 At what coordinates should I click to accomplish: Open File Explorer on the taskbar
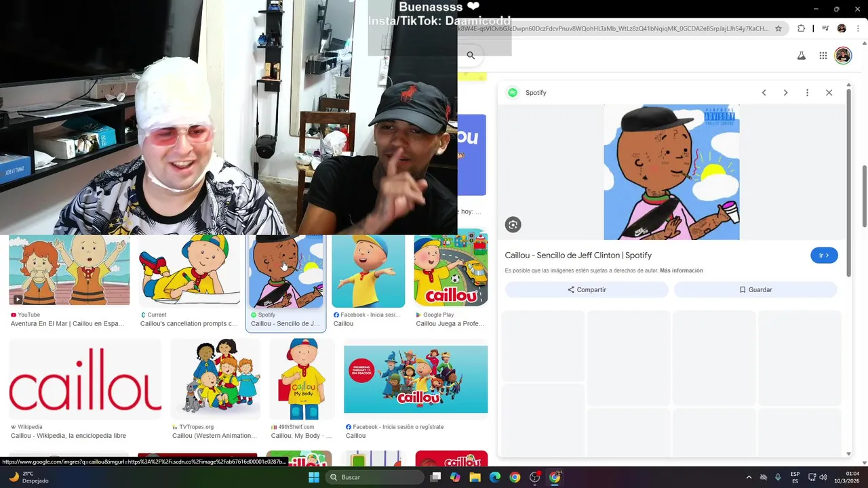pyautogui.click(x=475, y=477)
